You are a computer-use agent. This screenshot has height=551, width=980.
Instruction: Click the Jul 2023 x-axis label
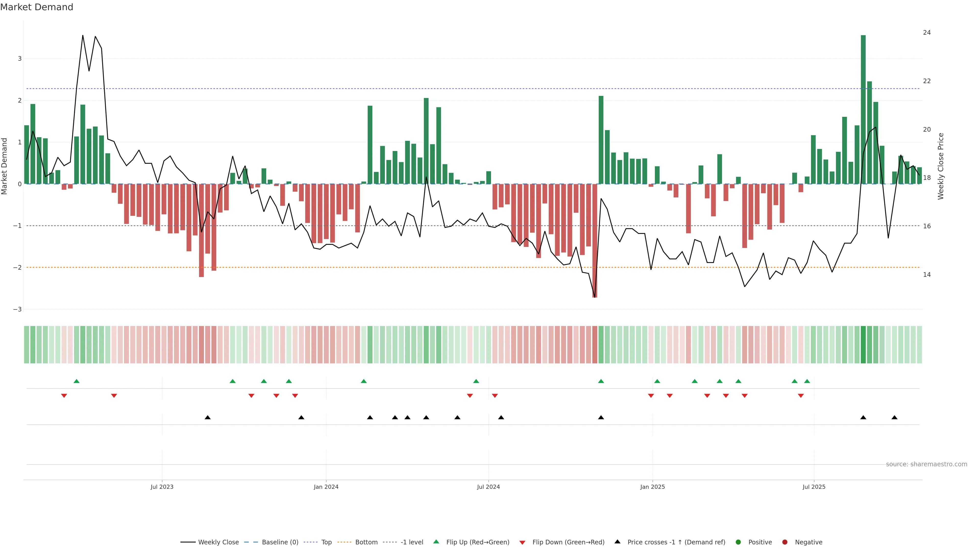(162, 487)
